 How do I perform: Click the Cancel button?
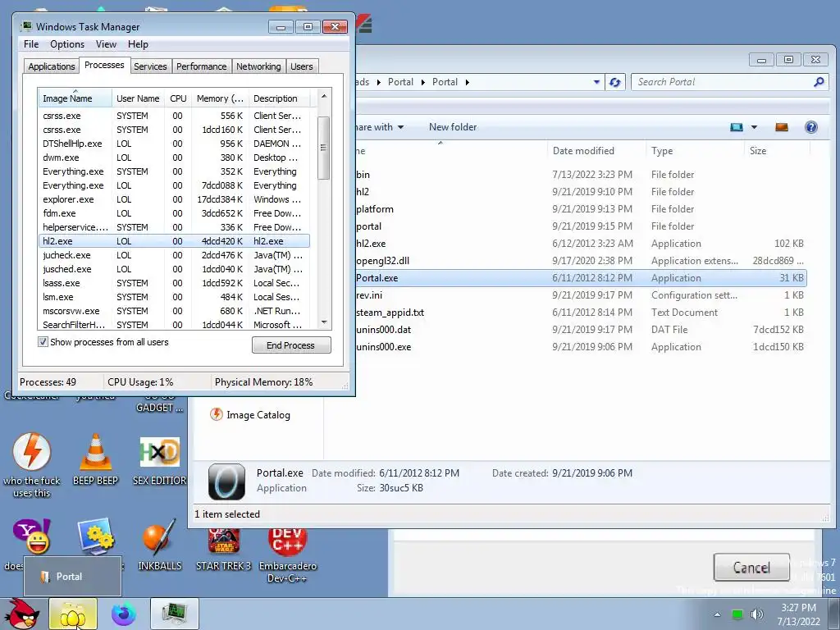tap(751, 568)
